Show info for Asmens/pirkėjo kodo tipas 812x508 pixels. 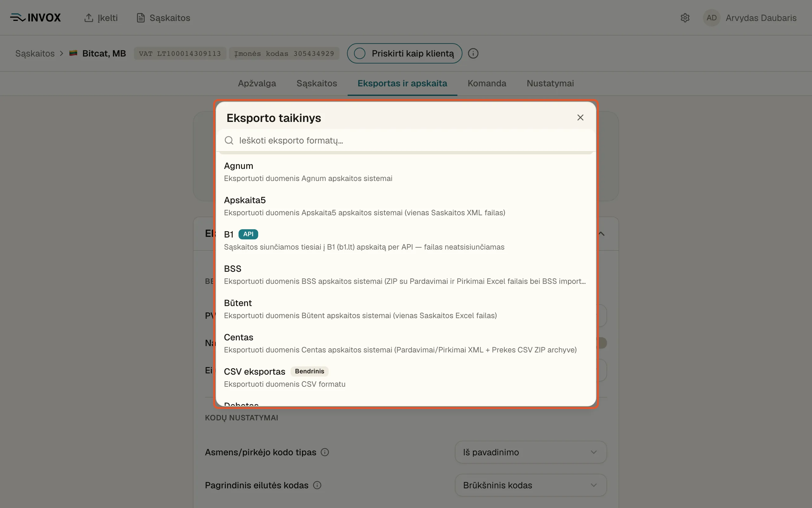(x=325, y=452)
